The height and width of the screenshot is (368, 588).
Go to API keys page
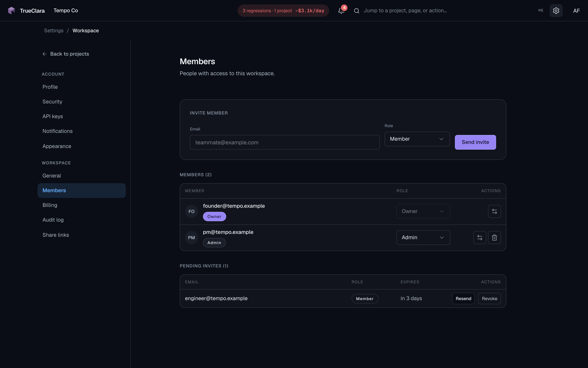click(82, 116)
